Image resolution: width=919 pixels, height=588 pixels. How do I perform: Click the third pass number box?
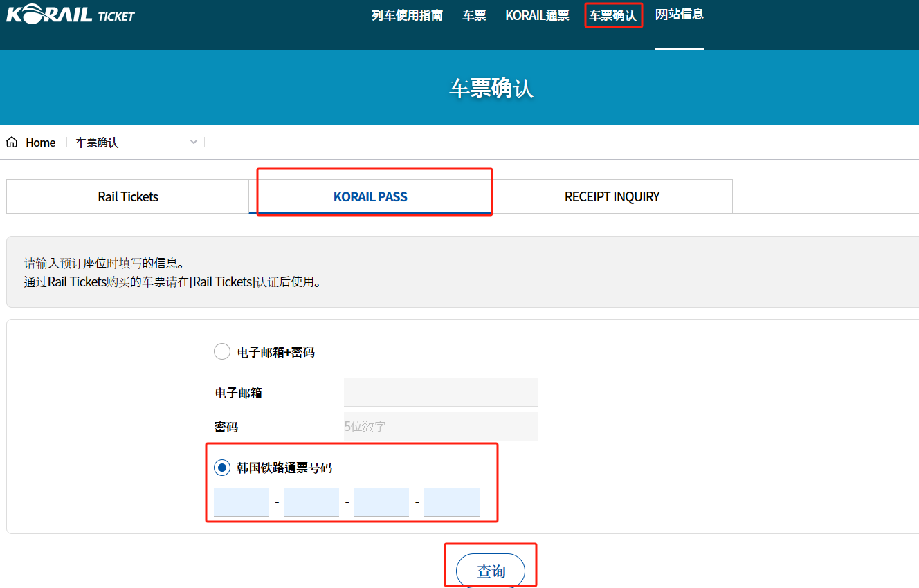[381, 502]
